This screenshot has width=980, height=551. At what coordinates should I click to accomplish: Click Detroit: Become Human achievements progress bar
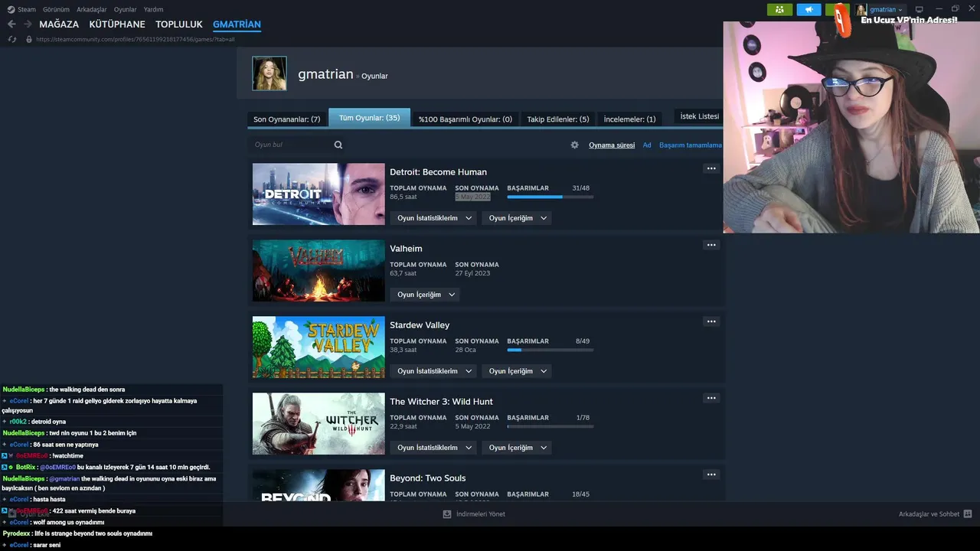(x=550, y=197)
